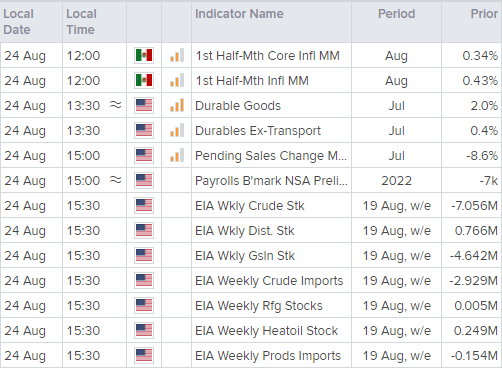This screenshot has width=502, height=368.
Task: Click importance bars icon for Durables Ex-Transport
Action: coord(177,130)
